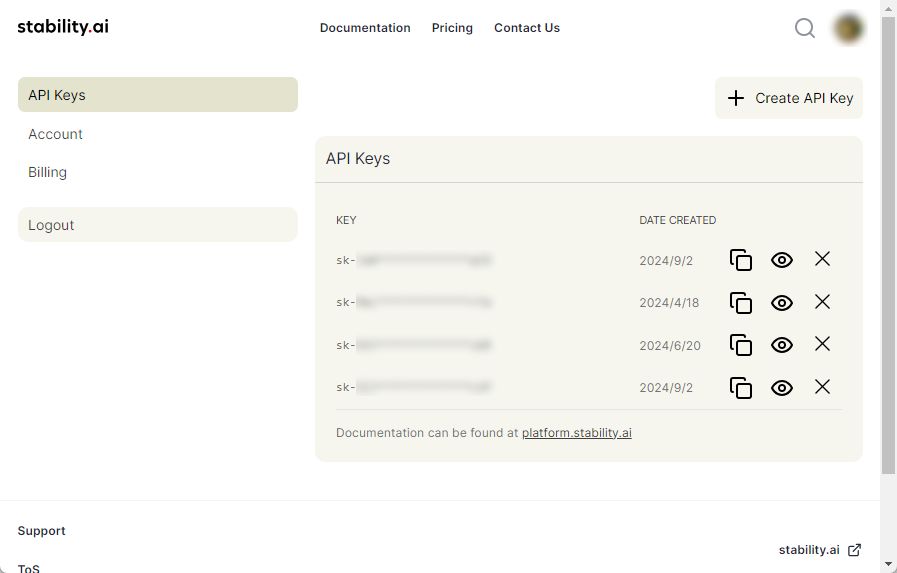The width and height of the screenshot is (897, 573).
Task: Copy the topmost API key dated 2024/9/2
Action: (741, 260)
